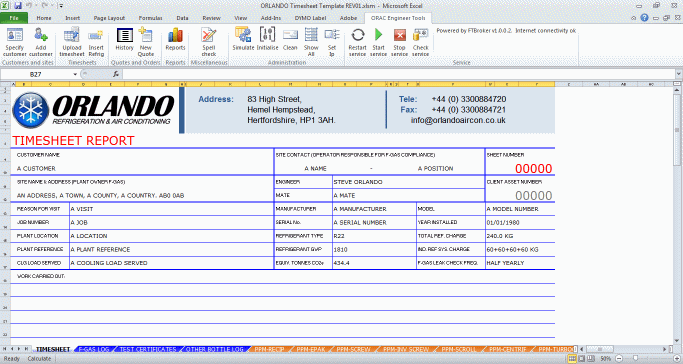Screen dimensions: 683x364
Task: Open the File tab
Action: 14,18
